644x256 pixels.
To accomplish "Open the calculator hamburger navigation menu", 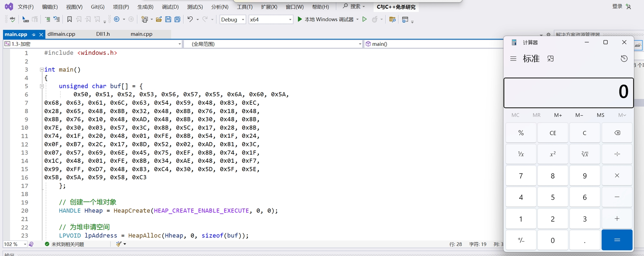I will pyautogui.click(x=513, y=59).
